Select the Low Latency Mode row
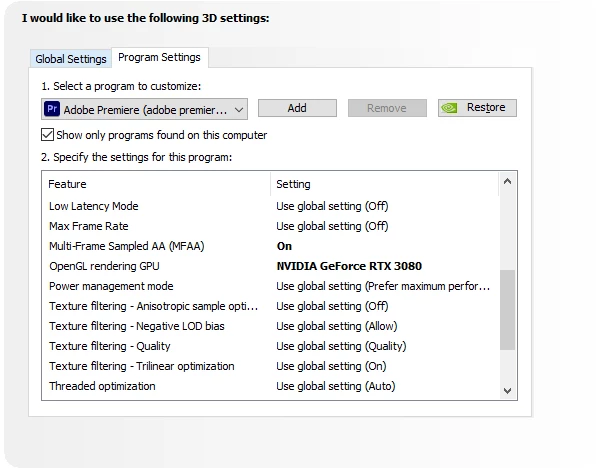The width and height of the screenshot is (605, 468). coord(93,206)
